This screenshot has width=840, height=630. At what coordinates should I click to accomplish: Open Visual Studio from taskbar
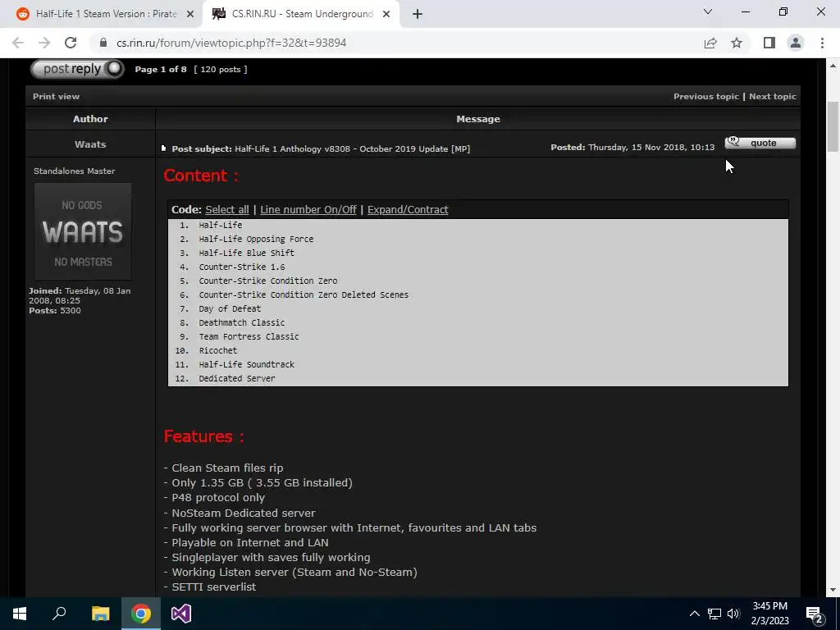click(x=181, y=614)
